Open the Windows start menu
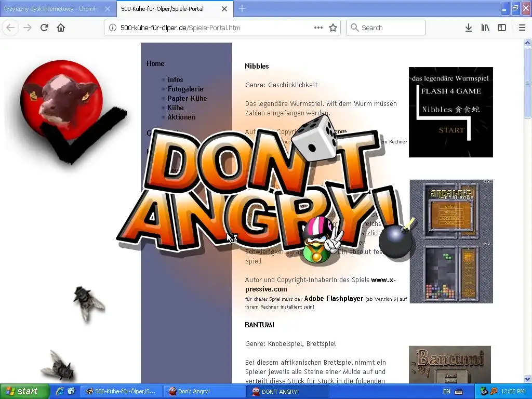This screenshot has height=399, width=532. pyautogui.click(x=24, y=391)
